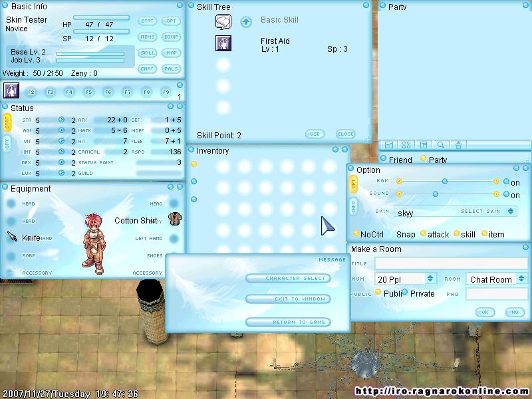
Task: Select the second Inventory tab dot
Action: point(194,182)
